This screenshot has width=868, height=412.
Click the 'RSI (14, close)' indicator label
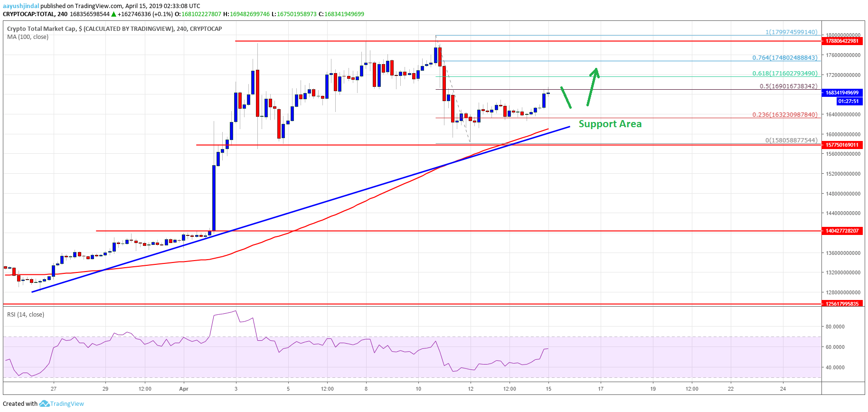[x=26, y=315]
